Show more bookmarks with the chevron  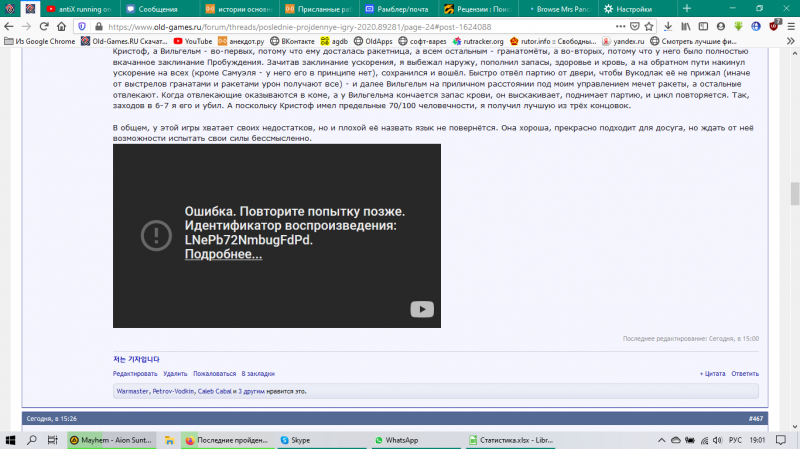[790, 41]
